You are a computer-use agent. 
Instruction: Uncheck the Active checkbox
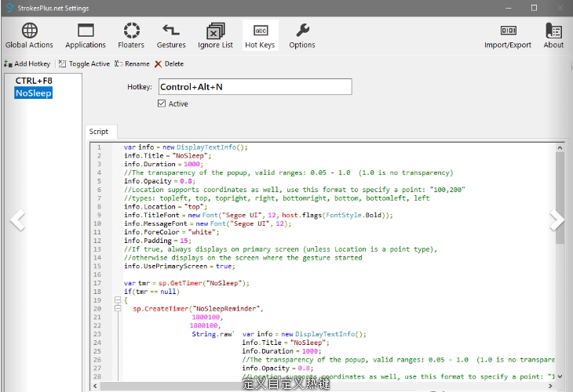point(162,103)
